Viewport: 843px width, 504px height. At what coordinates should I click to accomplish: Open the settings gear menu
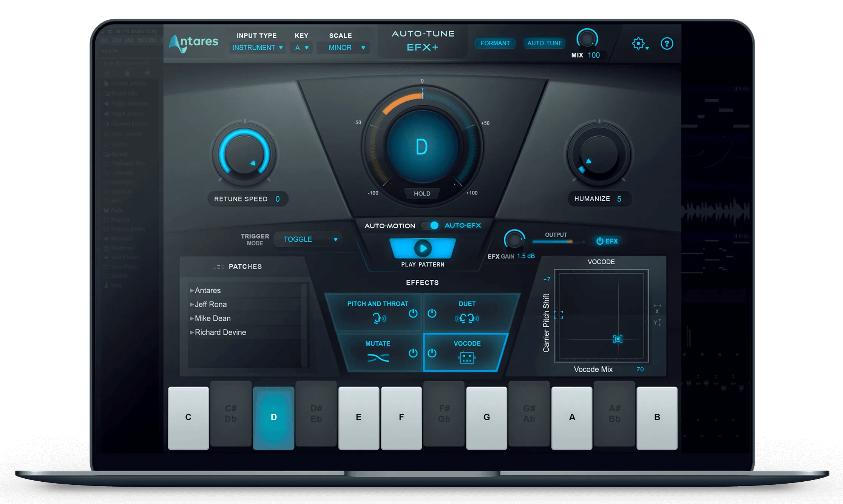click(638, 43)
